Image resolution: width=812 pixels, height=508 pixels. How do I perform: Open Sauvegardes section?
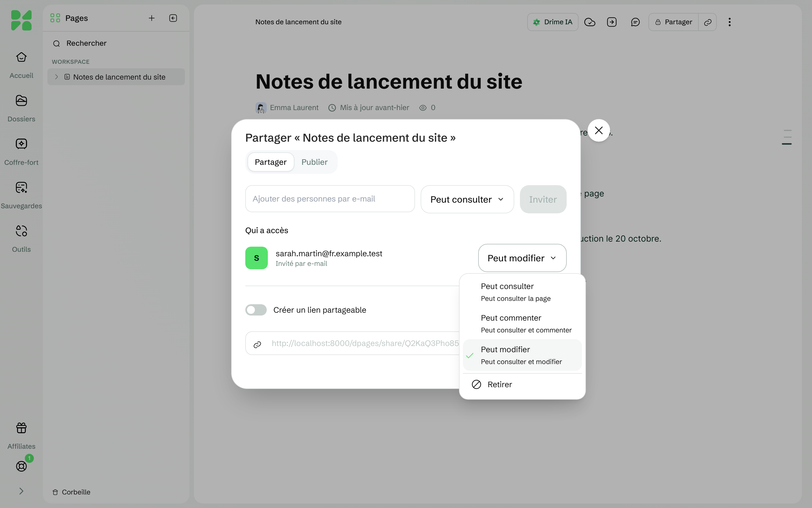pyautogui.click(x=21, y=196)
